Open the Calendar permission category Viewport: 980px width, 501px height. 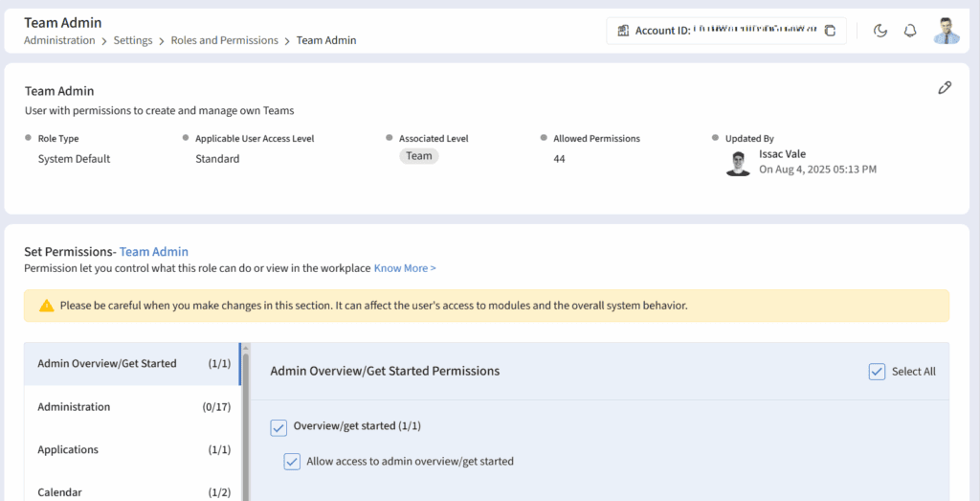[59, 491]
